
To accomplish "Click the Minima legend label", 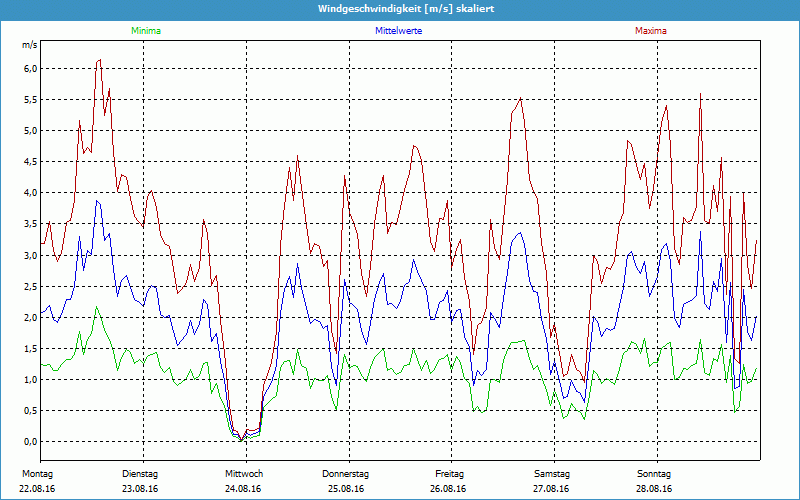I will (146, 31).
